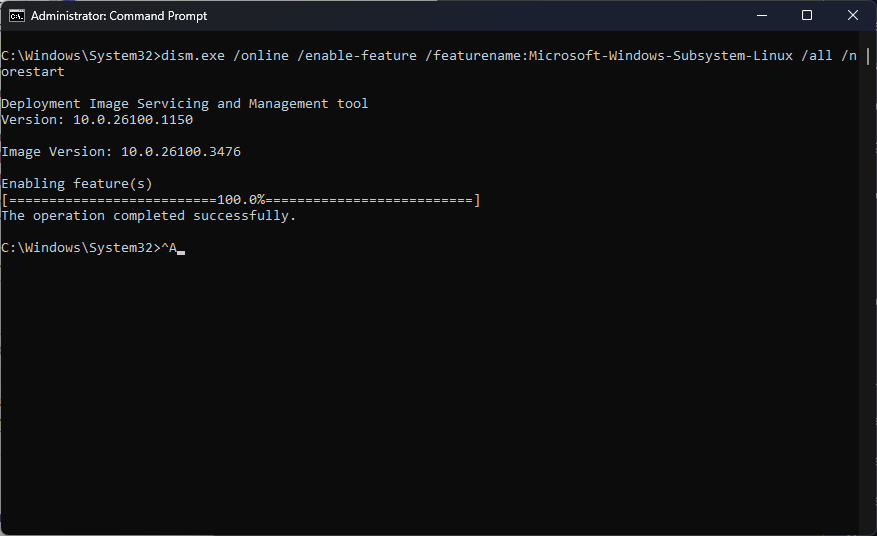
Task: Click the 100.0% progress bar text
Action: tap(240, 200)
